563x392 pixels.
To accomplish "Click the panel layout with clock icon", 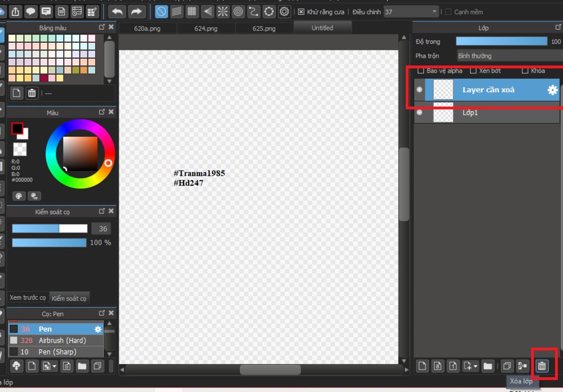I will (77, 12).
